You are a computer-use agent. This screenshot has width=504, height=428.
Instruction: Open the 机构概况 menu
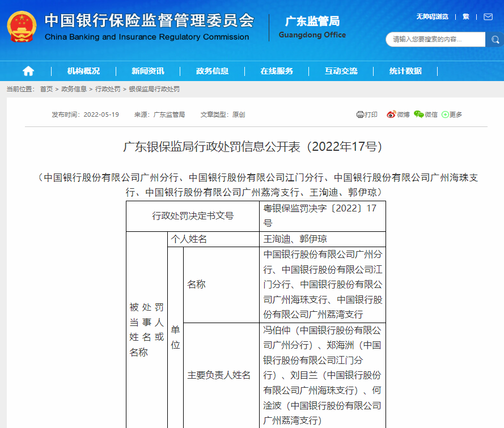point(83,71)
